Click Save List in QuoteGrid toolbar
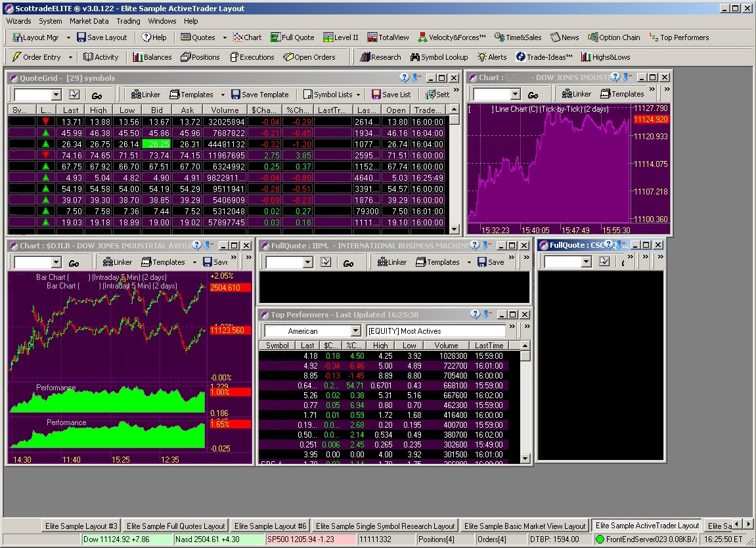Viewport: 756px width, 548px height. pyautogui.click(x=391, y=95)
